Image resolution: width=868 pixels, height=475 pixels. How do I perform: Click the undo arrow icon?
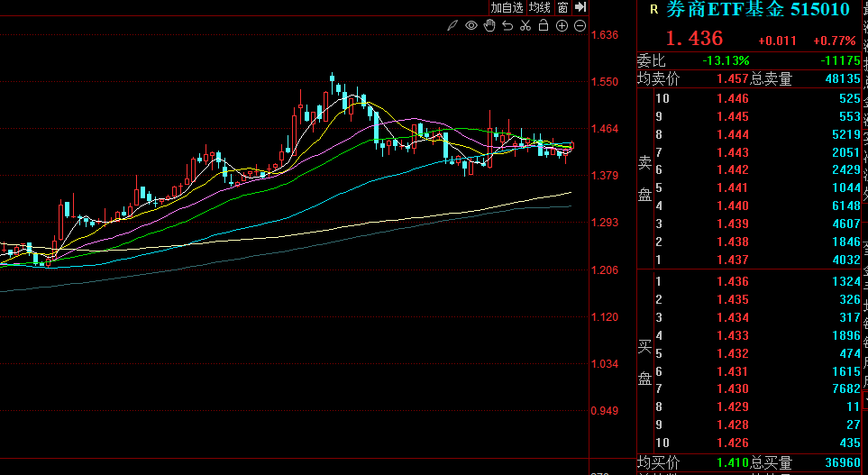click(x=507, y=25)
